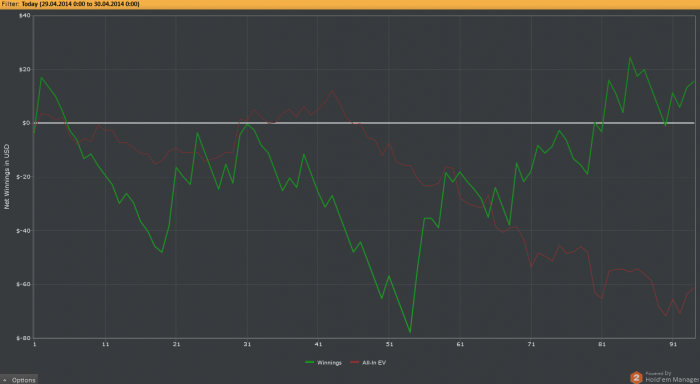Click the Today filter date range text

80,4
